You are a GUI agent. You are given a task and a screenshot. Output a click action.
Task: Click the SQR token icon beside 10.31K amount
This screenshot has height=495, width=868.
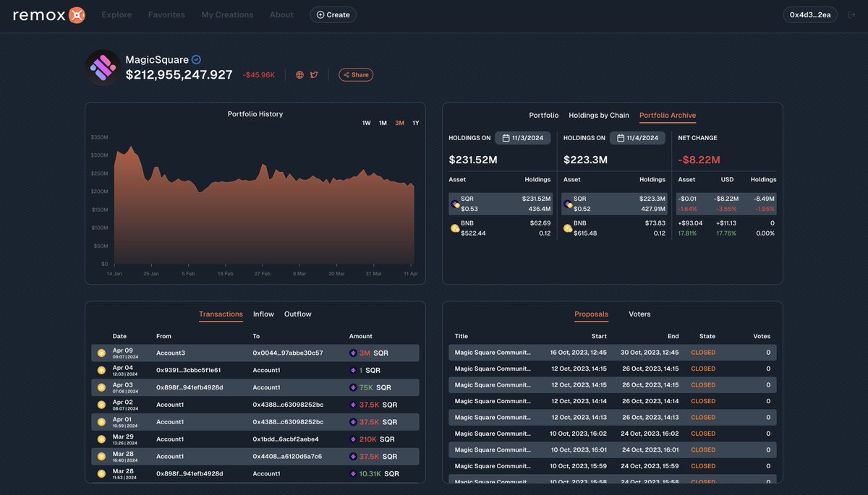point(353,473)
